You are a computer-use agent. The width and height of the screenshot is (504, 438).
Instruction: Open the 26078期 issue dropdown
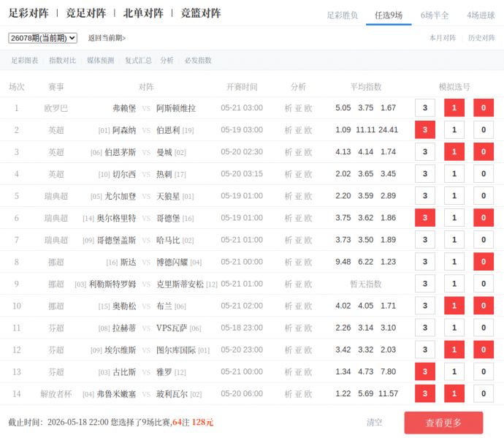[x=42, y=38]
